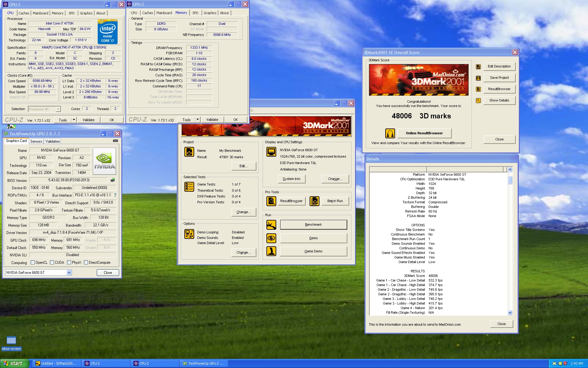This screenshot has width=588, height=368.
Task: Click the 3DMark2001 banner in Overall Score
Action: pyautogui.click(x=419, y=80)
